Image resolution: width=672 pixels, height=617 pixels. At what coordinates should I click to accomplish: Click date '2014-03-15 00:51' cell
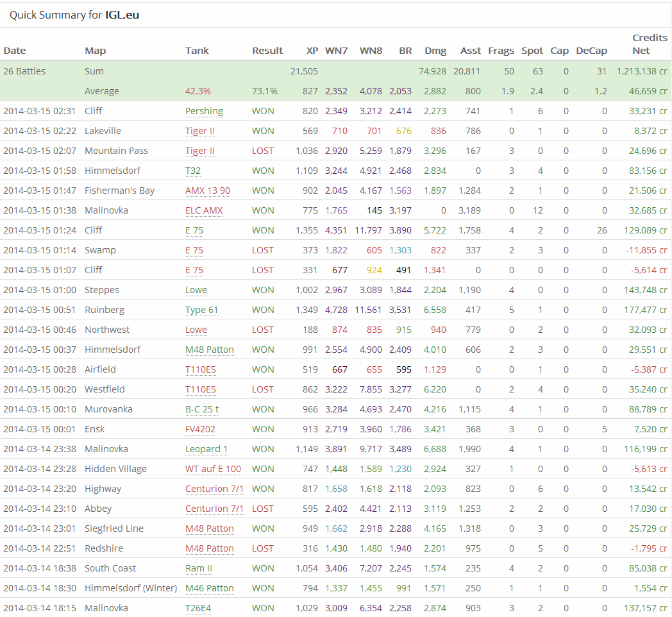pos(39,310)
